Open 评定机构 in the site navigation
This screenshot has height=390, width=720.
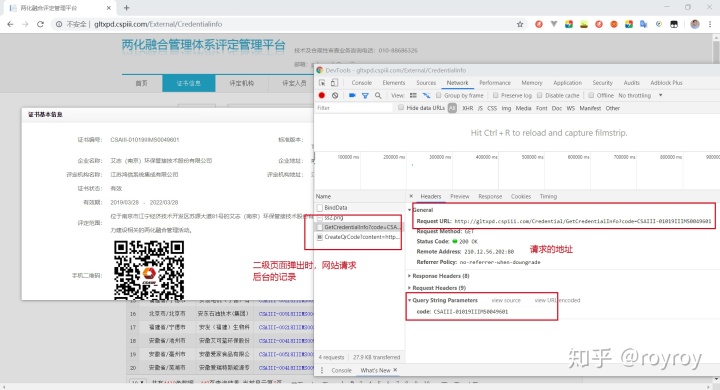tap(242, 83)
